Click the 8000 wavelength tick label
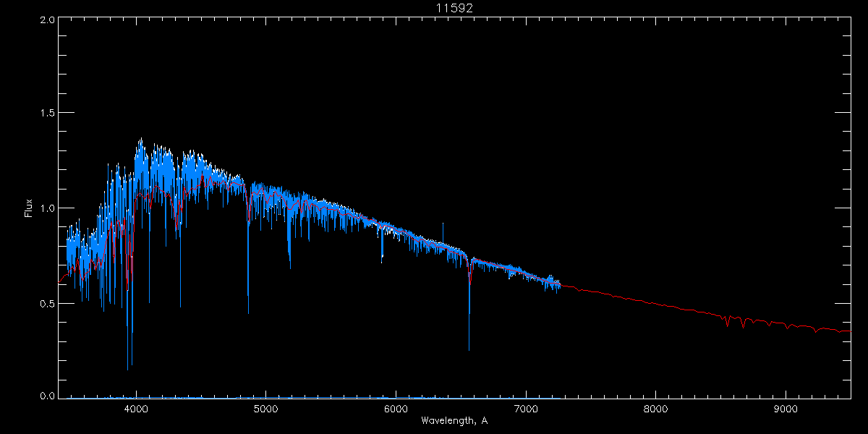This screenshot has height=434, width=868. (655, 409)
